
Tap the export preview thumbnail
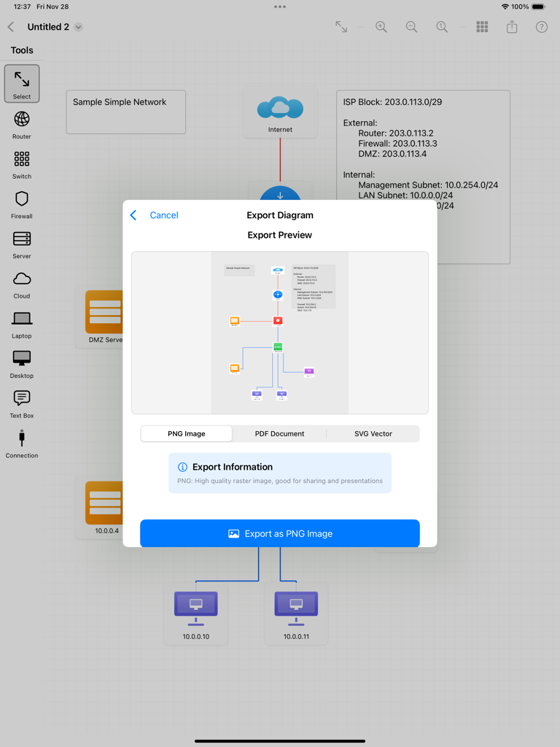click(280, 333)
